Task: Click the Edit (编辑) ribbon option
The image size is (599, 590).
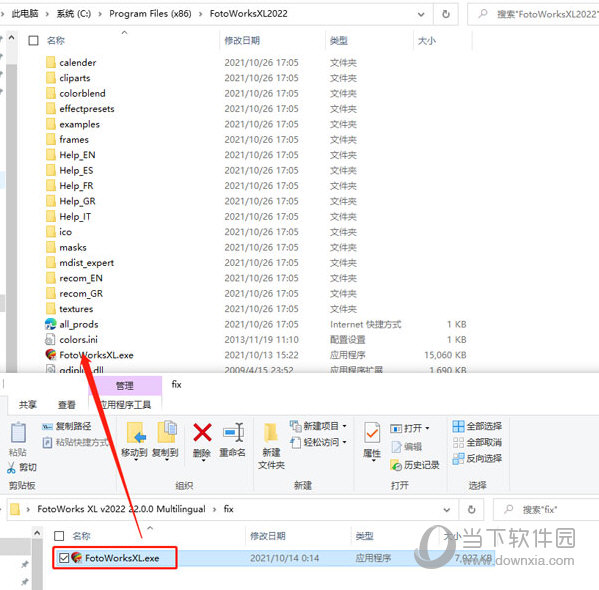Action: tap(406, 446)
